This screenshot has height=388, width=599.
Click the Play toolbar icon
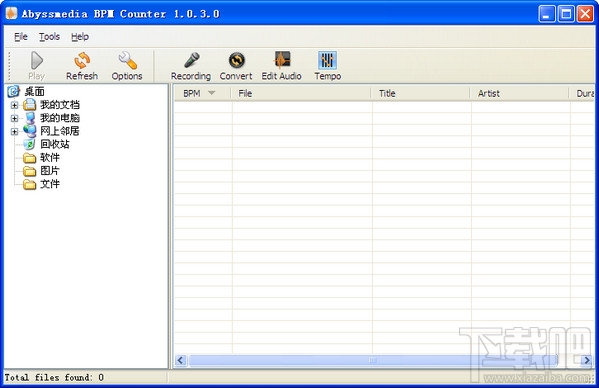(37, 60)
